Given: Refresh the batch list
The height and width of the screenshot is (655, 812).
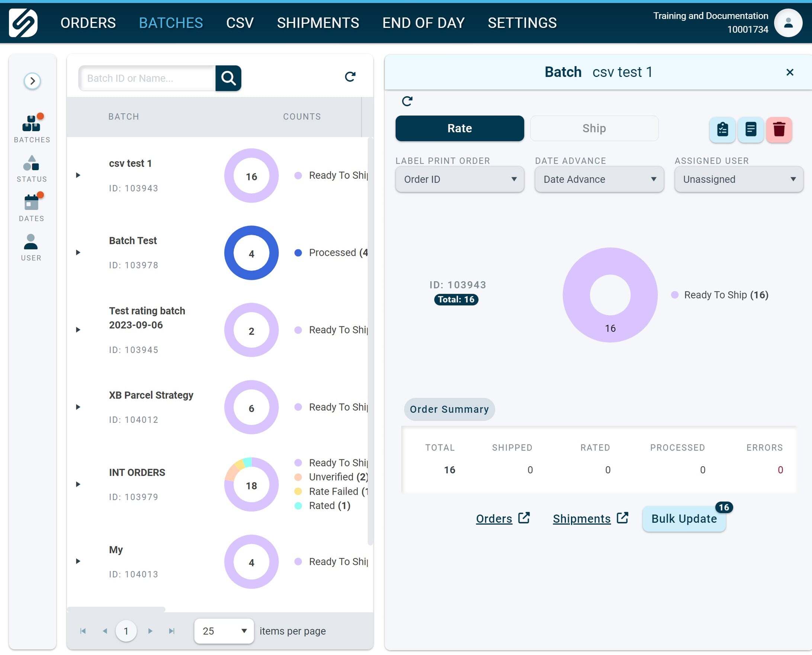Looking at the screenshot, I should [350, 77].
